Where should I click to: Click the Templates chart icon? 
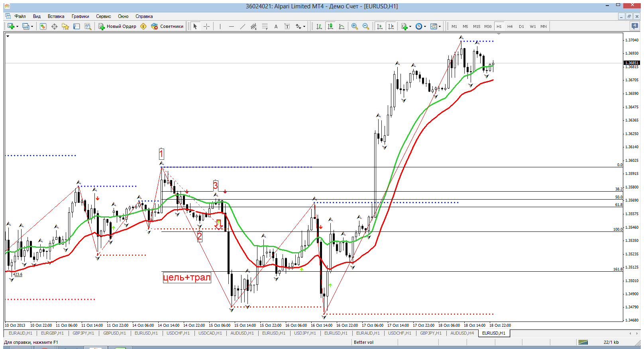[434, 26]
